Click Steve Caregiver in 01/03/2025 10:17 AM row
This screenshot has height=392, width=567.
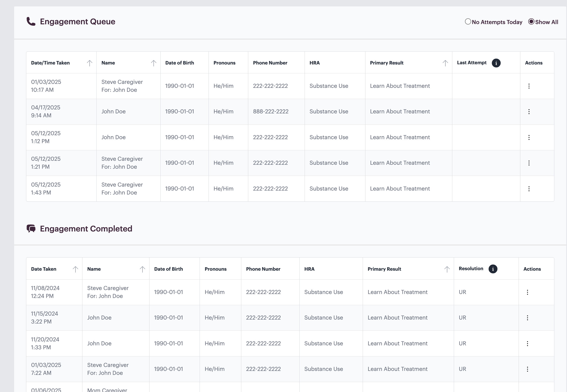[x=122, y=82]
